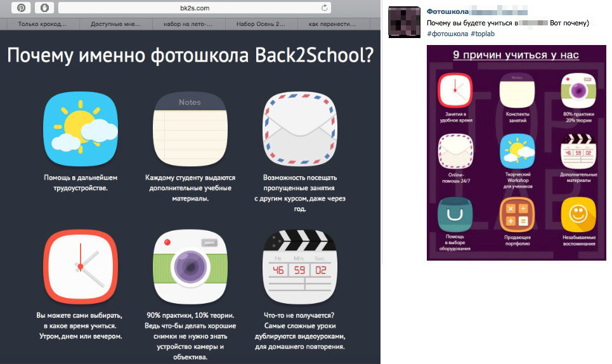The image size is (612, 364).
Task: Click the large Notes icon on bk2s page
Action: click(190, 129)
